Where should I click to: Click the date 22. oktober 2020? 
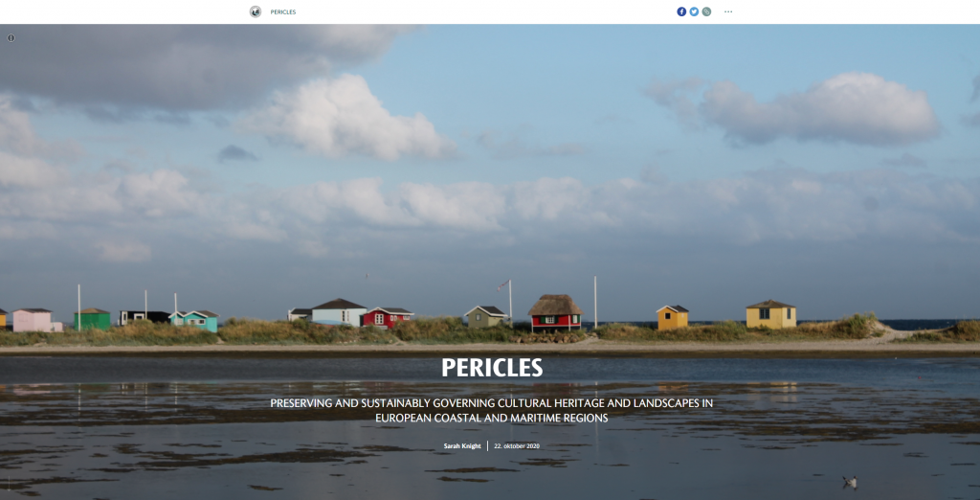tap(516, 446)
